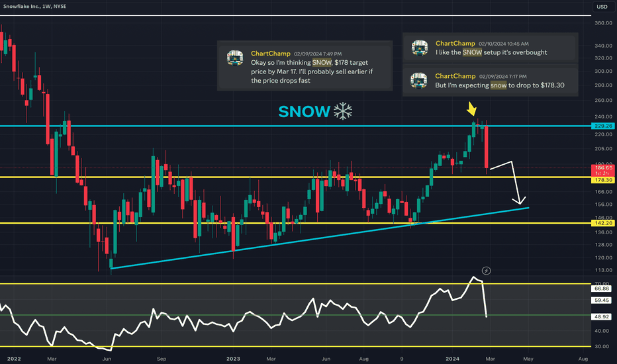617x364 pixels.
Task: Click highlighted SNOW in the $178 target message
Action: tap(322, 63)
